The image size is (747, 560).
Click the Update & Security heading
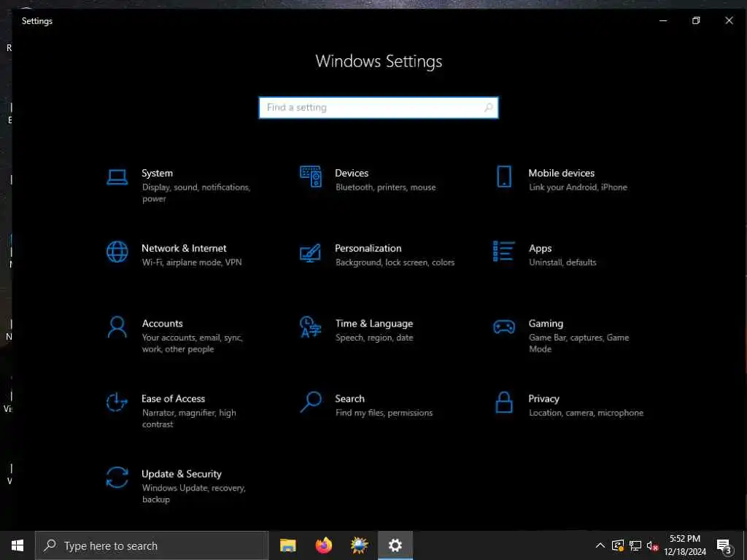pyautogui.click(x=182, y=474)
